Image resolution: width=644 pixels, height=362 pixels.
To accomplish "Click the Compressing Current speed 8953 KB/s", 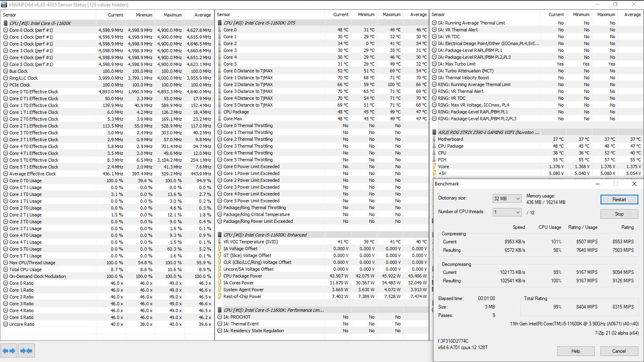I will pyautogui.click(x=515, y=242).
